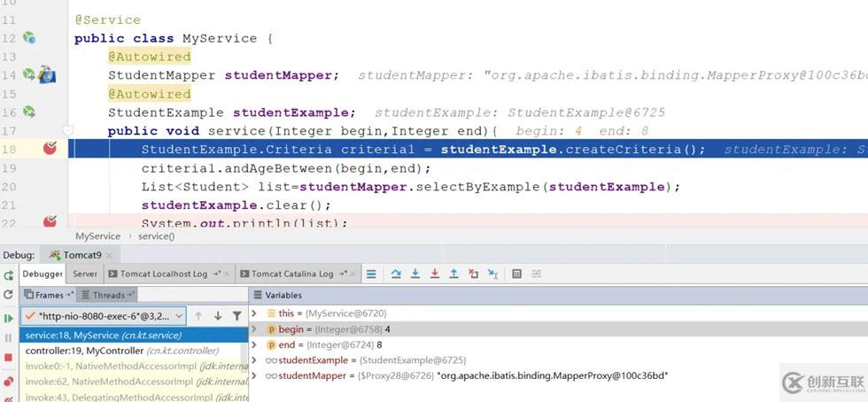Resume program with green play icon
The image size is (868, 402).
pyautogui.click(x=8, y=318)
